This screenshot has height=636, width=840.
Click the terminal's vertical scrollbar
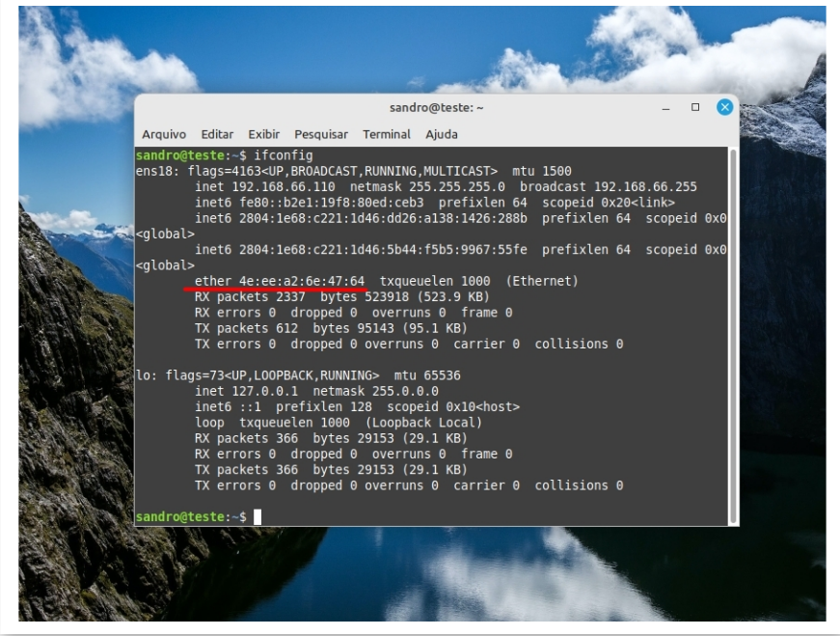click(x=733, y=328)
